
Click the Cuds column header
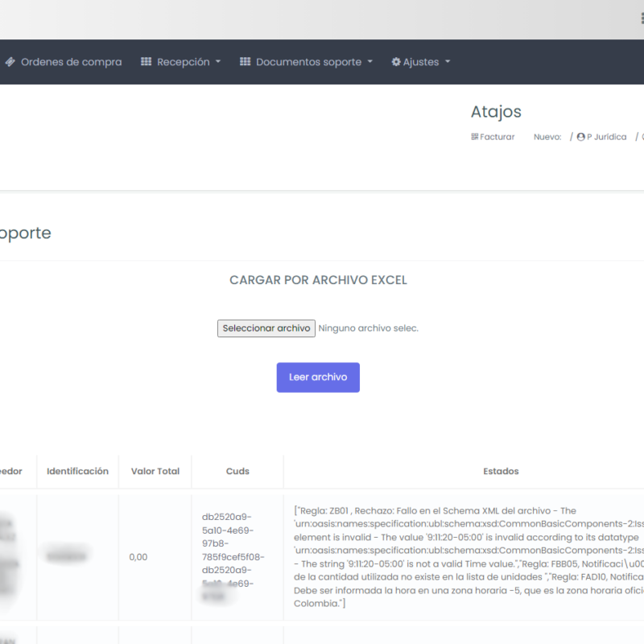point(237,471)
